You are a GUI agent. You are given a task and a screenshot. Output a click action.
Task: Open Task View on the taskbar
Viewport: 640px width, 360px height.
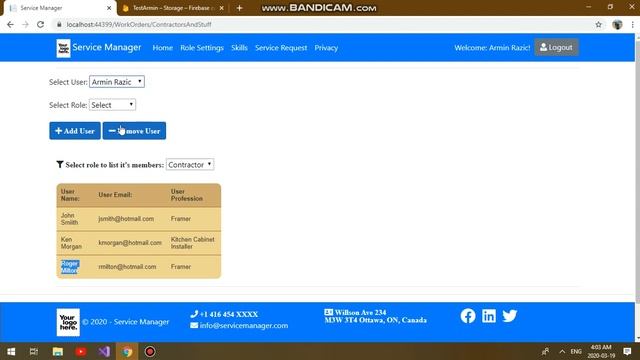(34, 351)
